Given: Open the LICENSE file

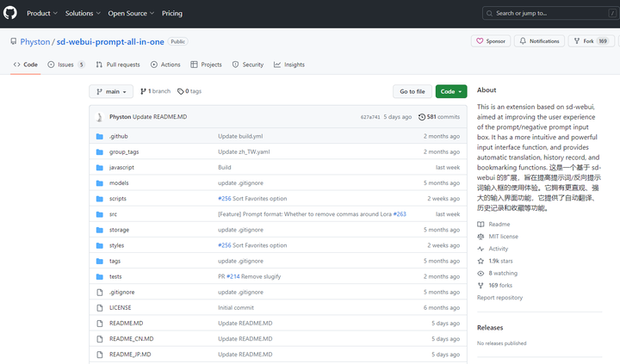Looking at the screenshot, I should [x=121, y=307].
